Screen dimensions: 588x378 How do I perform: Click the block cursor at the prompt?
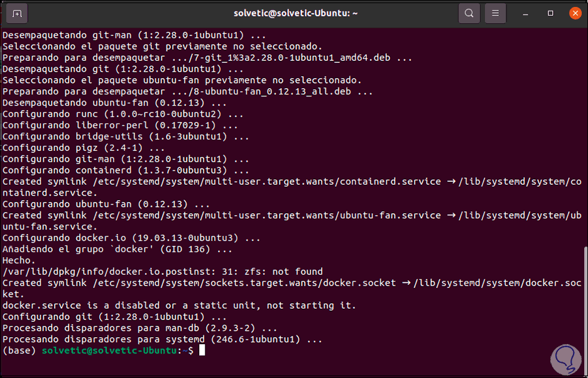202,350
